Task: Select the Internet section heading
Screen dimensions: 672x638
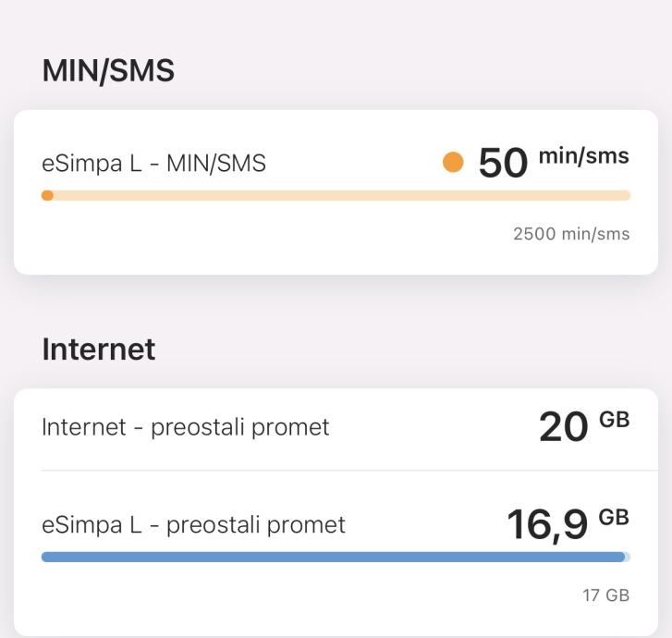Action: (99, 349)
